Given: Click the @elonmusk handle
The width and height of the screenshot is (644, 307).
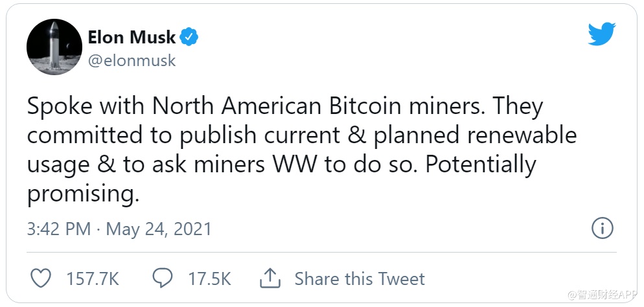Looking at the screenshot, I should (132, 61).
